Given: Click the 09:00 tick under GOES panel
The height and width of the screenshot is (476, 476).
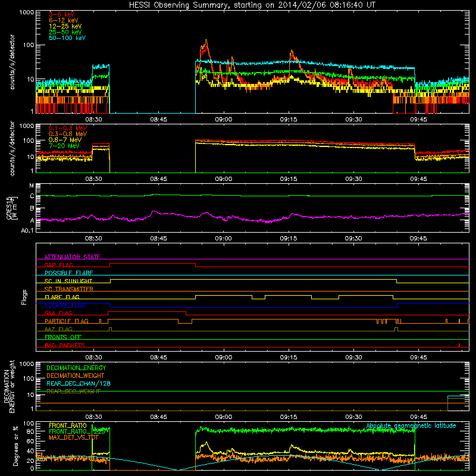Looking at the screenshot, I should point(224,239).
